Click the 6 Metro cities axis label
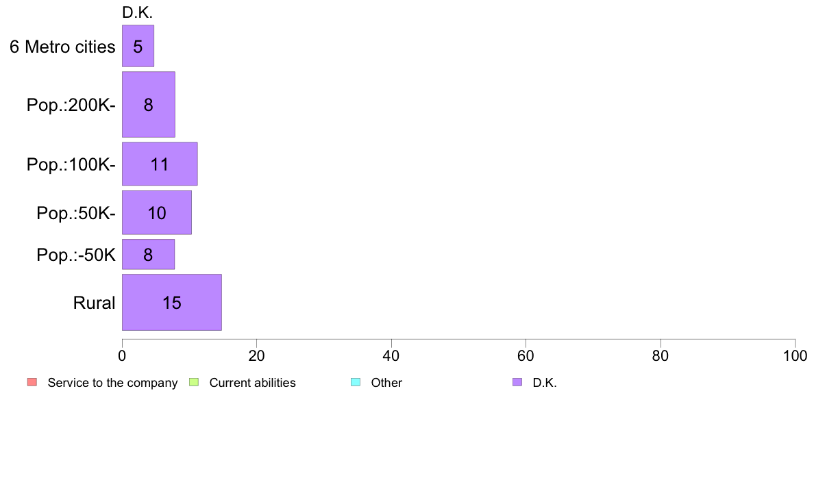 [62, 47]
